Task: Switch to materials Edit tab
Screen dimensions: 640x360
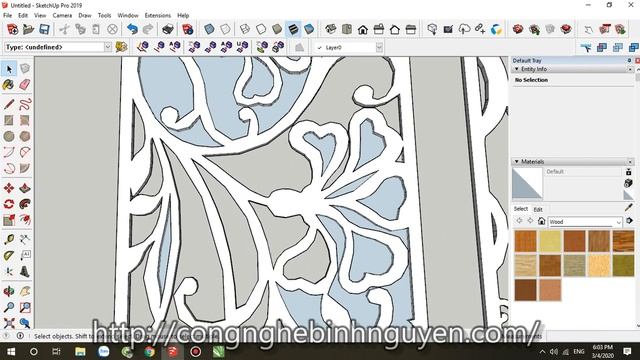Action: click(538, 209)
